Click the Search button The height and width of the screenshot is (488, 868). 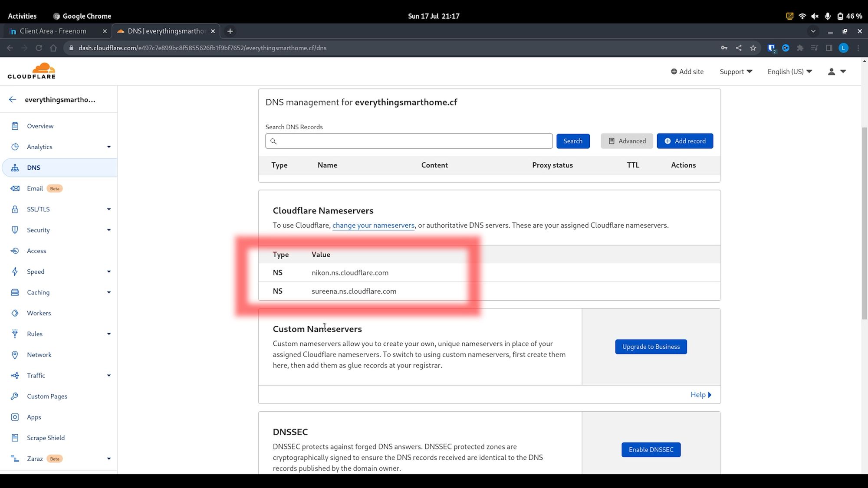click(573, 141)
